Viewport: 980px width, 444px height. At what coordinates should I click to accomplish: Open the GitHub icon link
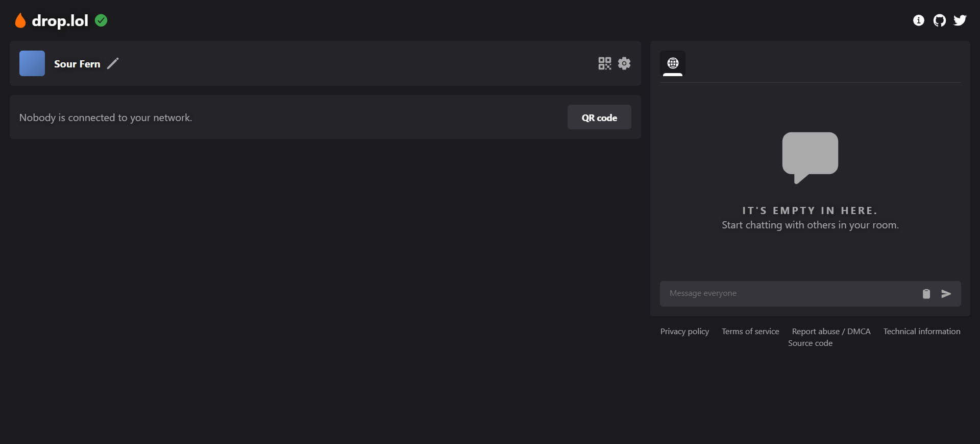(x=939, y=20)
